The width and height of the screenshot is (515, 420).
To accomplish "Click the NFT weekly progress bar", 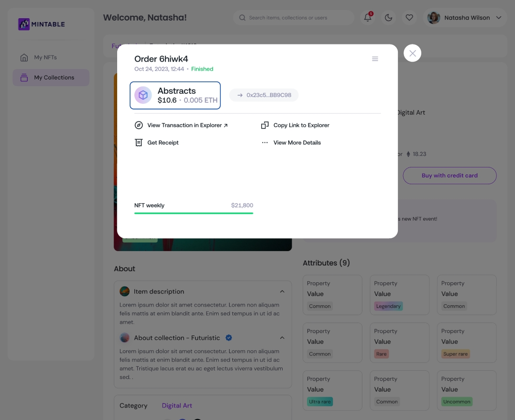I will pos(194,213).
